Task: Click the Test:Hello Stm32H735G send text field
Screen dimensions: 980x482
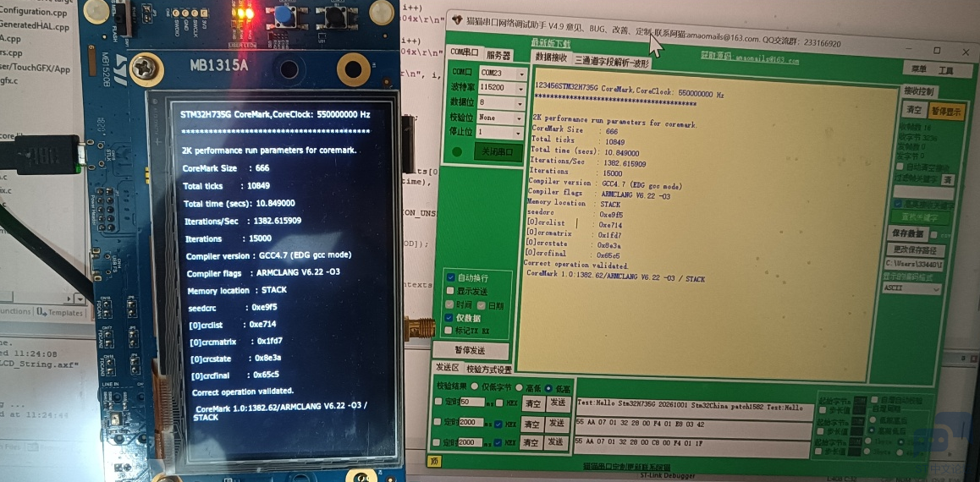Action: [694, 411]
